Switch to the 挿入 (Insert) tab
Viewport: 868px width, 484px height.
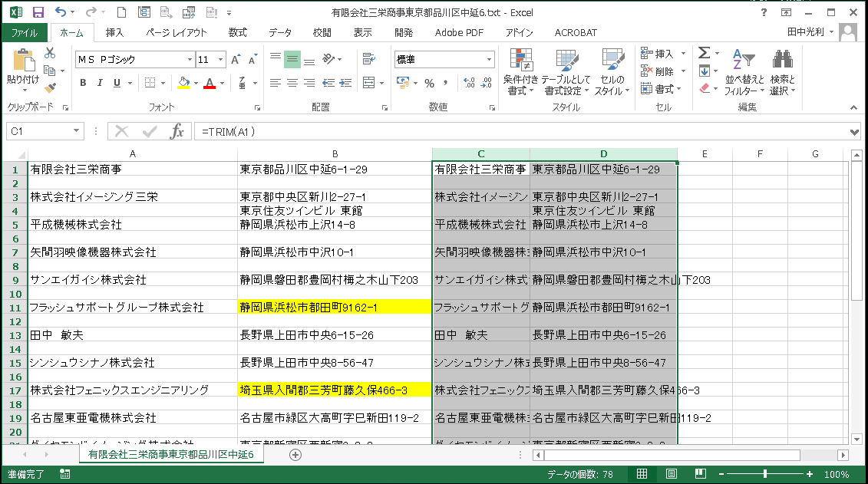[114, 33]
